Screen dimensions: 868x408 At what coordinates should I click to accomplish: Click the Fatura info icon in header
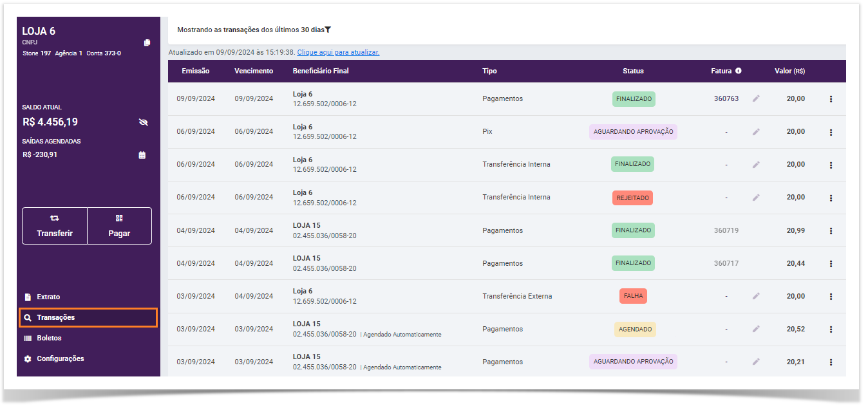pyautogui.click(x=739, y=71)
